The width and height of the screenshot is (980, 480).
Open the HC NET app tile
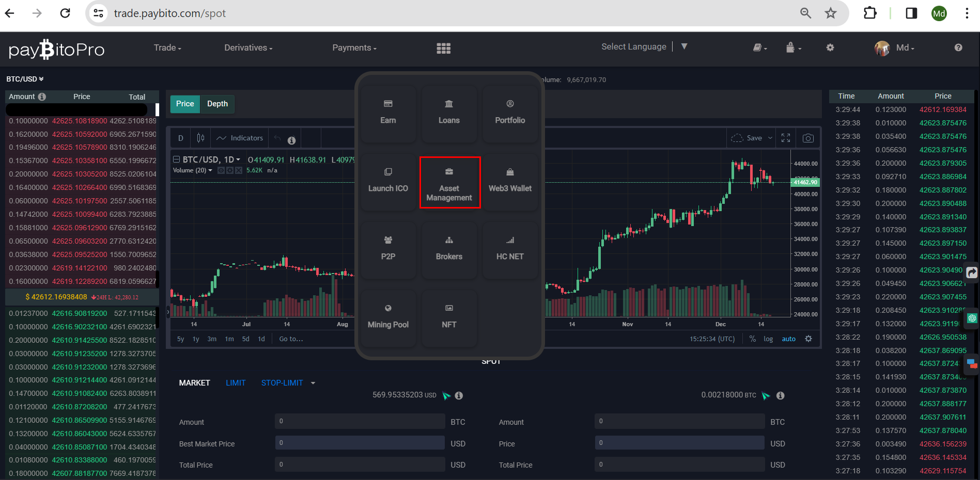510,250
